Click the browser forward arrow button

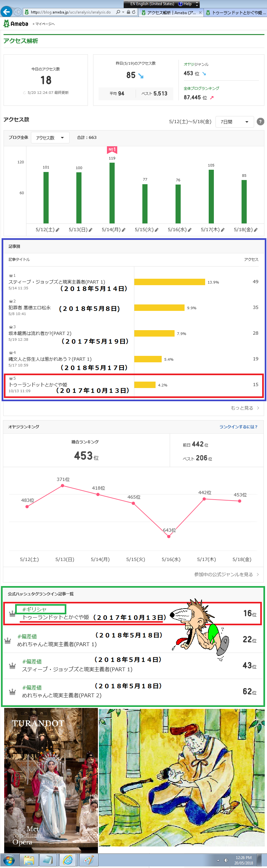(x=17, y=12)
